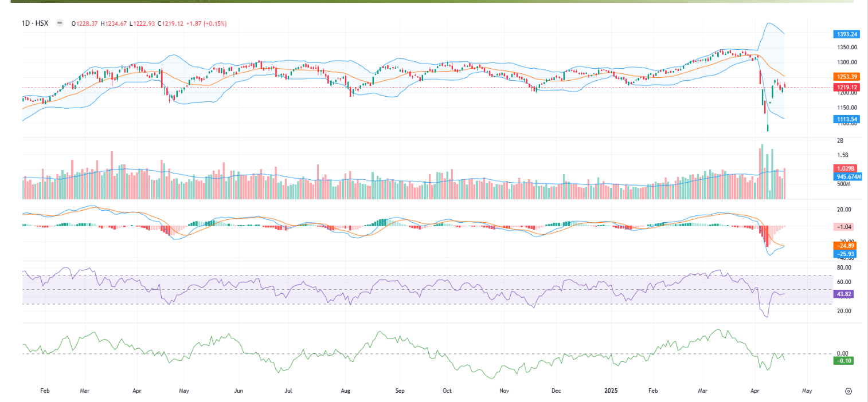This screenshot has width=868, height=402.
Task: Click the pink -1.04 MACD histogram label
Action: [x=846, y=227]
